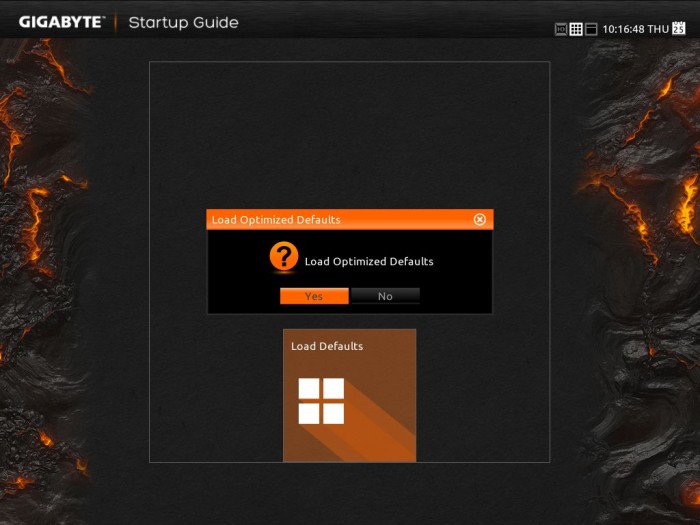Click the GIGABYTE logo
The image size is (700, 525).
point(62,22)
